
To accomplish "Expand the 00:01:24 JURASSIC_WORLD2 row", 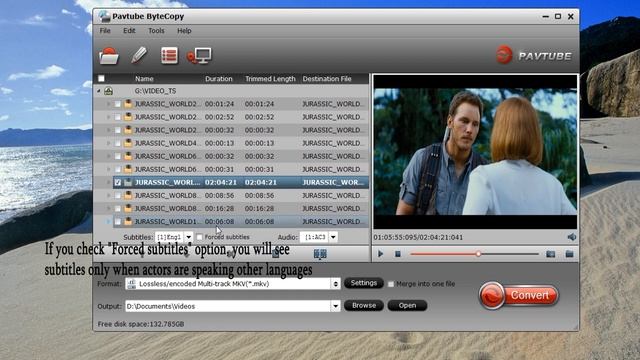I will click(109, 104).
